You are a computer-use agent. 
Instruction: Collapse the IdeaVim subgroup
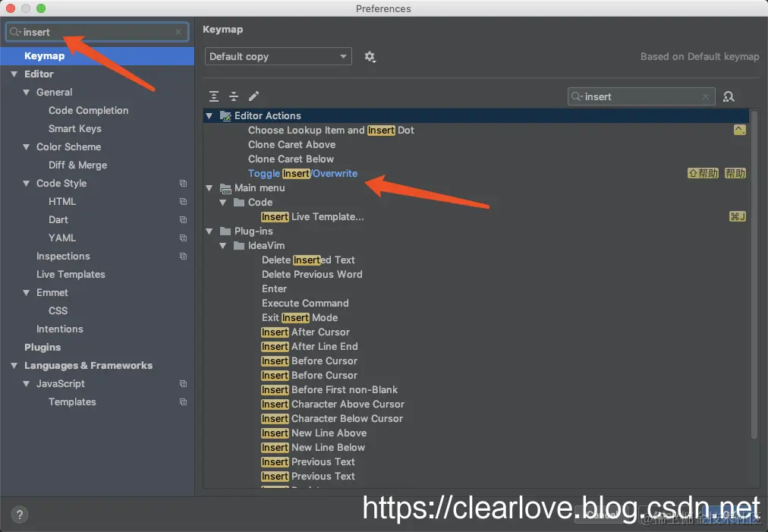pos(223,246)
